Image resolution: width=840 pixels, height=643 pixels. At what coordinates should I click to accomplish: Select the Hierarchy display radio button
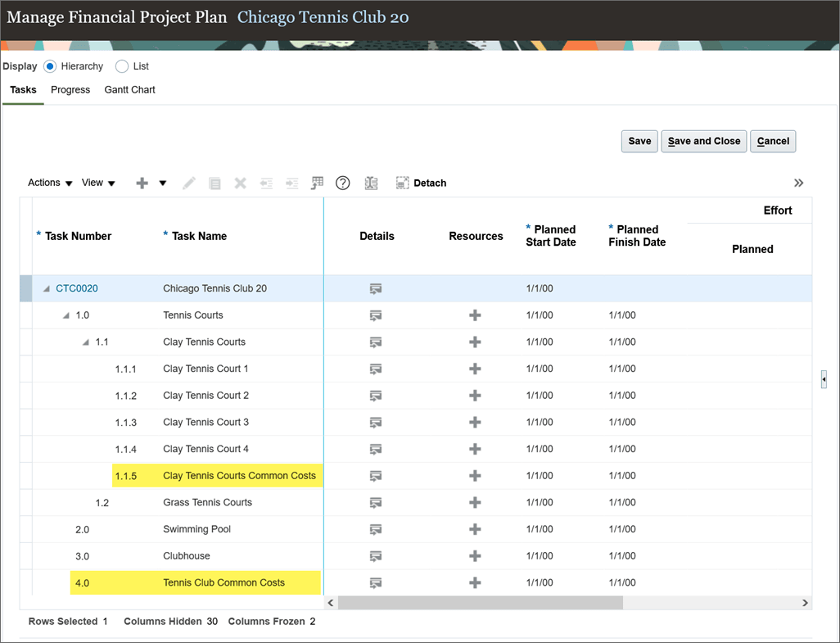point(48,66)
